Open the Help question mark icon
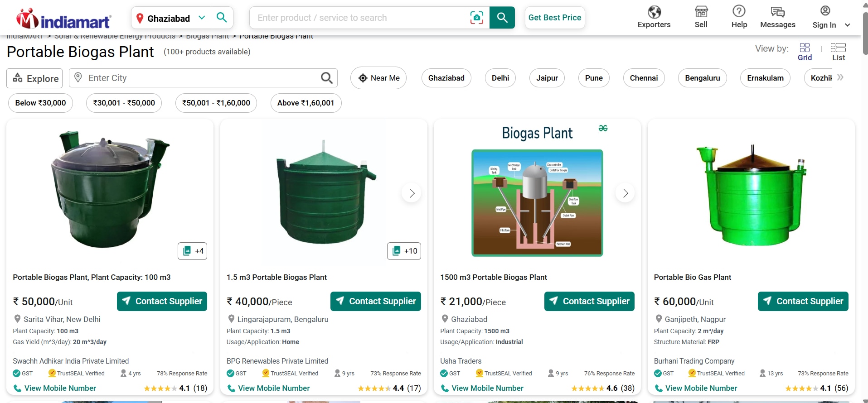868x403 pixels. coord(739,11)
